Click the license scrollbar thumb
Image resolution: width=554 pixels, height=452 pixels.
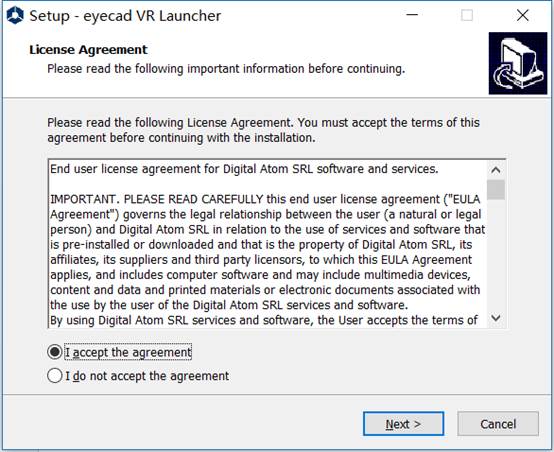pos(496,190)
